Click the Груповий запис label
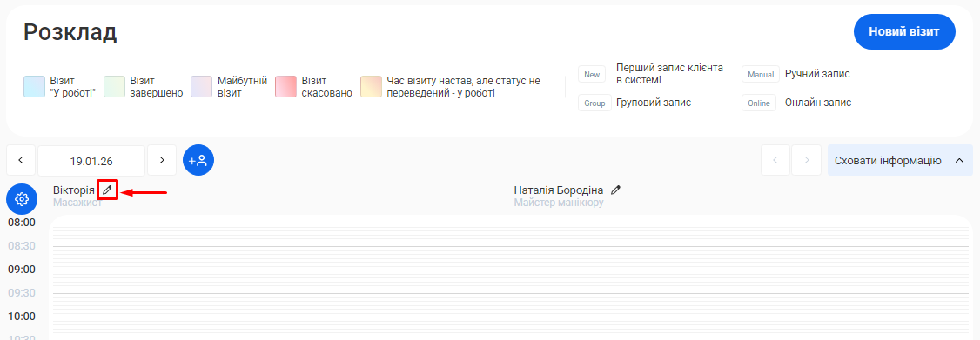The width and height of the screenshot is (980, 340). [x=654, y=103]
